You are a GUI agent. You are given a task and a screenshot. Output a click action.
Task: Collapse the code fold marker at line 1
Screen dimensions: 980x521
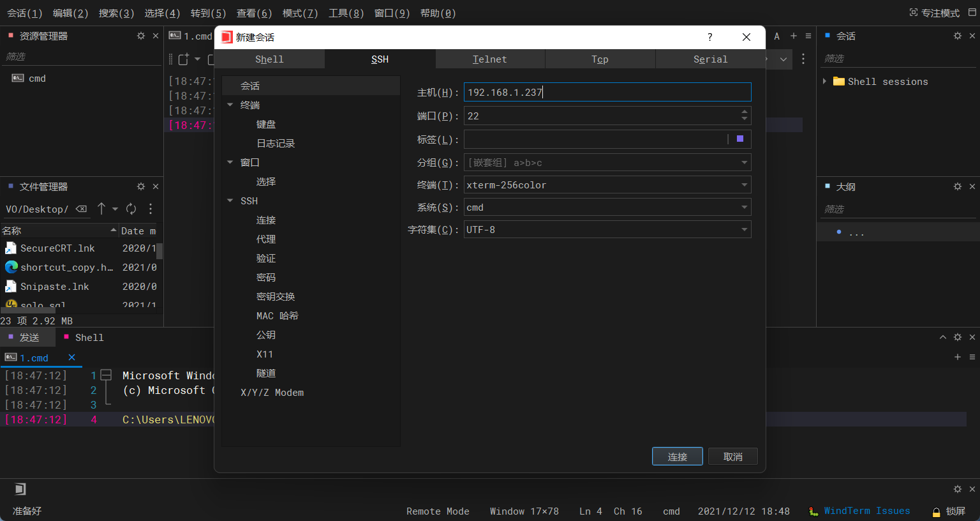[x=107, y=375]
